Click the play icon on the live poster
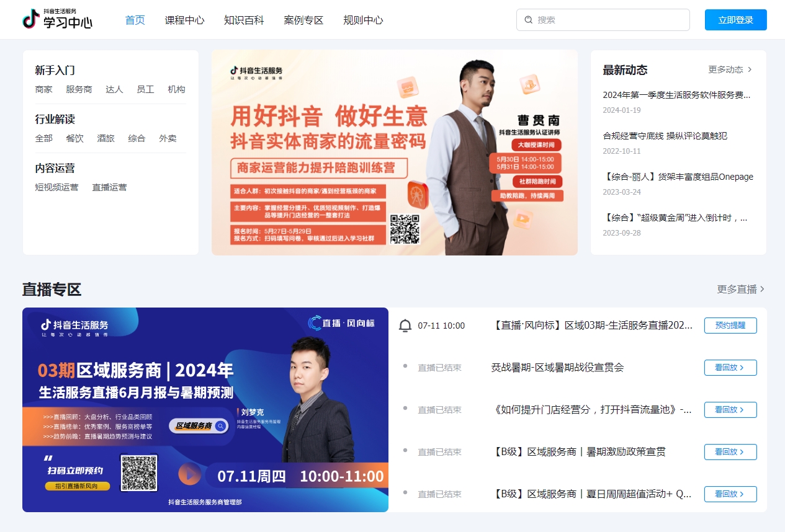785x532 pixels. click(190, 474)
